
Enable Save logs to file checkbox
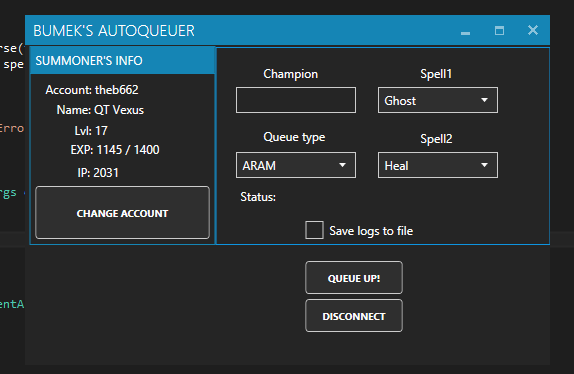tap(314, 230)
